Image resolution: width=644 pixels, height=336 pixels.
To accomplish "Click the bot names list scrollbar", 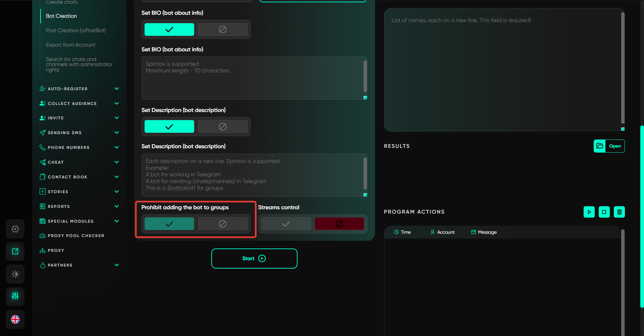I will (x=623, y=67).
